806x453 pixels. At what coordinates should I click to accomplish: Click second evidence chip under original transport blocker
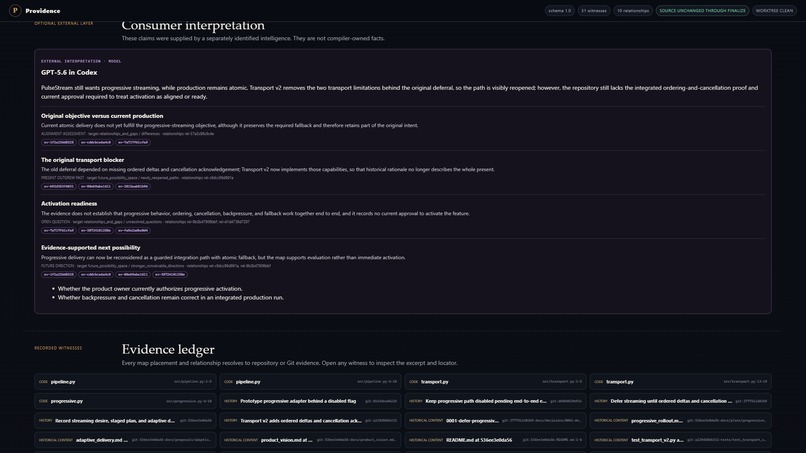coord(96,187)
